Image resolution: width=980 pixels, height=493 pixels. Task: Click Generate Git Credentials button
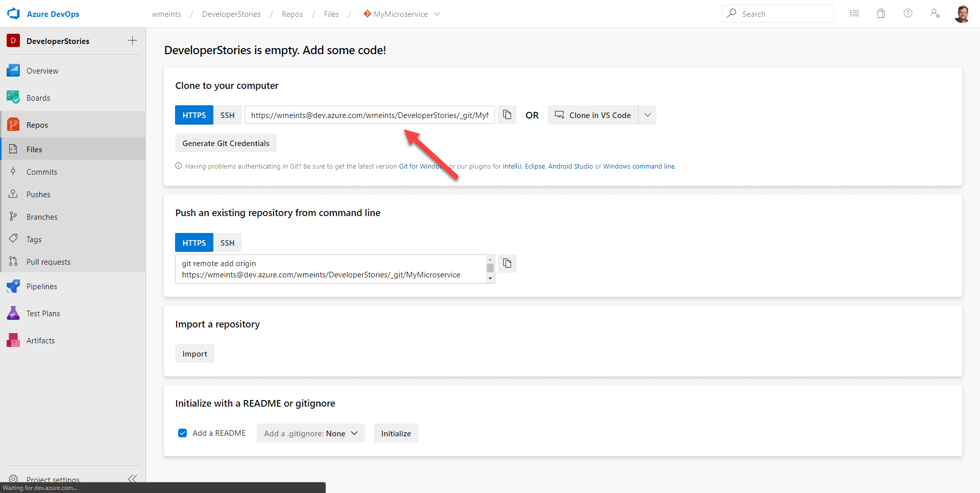226,144
